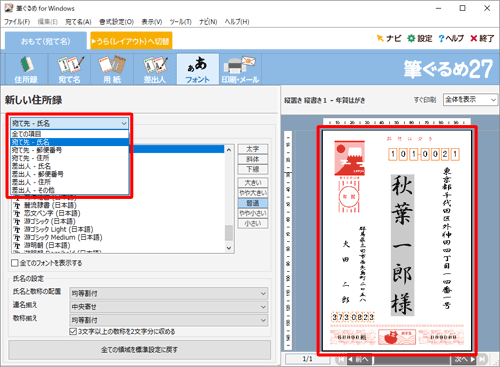The image size is (500, 367).
Task: Click font list scrollbar down arrow
Action: [x=229, y=248]
